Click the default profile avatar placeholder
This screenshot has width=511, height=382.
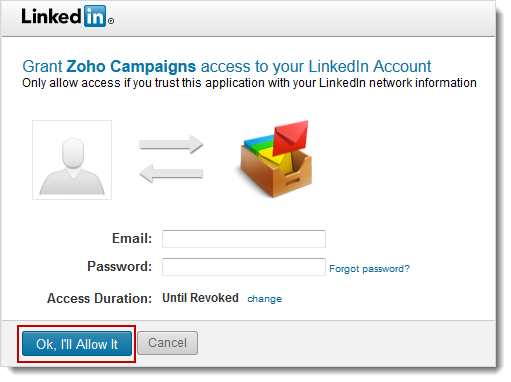(x=72, y=160)
